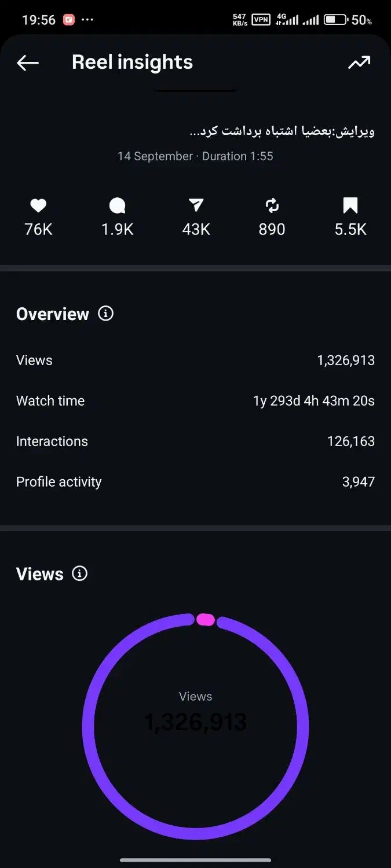Select the Watch time row
Screen dimensions: 391x868
point(195,401)
